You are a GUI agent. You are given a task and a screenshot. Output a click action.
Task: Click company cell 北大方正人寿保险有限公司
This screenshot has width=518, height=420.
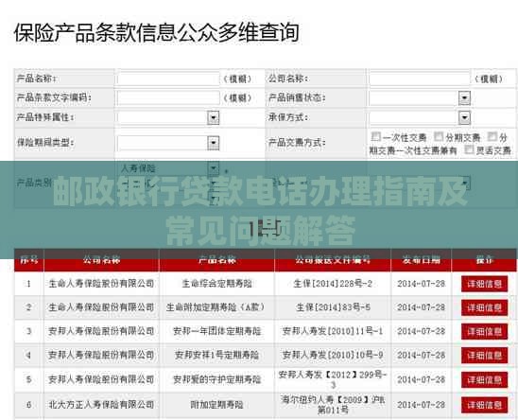[101, 405]
